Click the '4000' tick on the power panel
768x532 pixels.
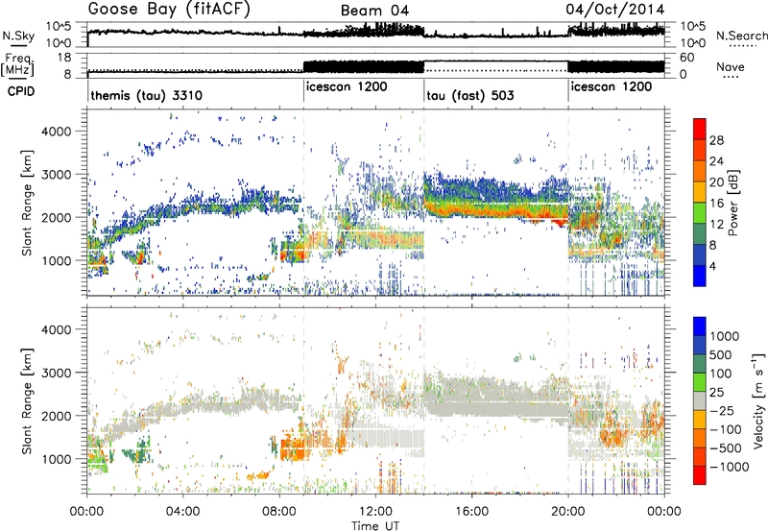click(56, 132)
